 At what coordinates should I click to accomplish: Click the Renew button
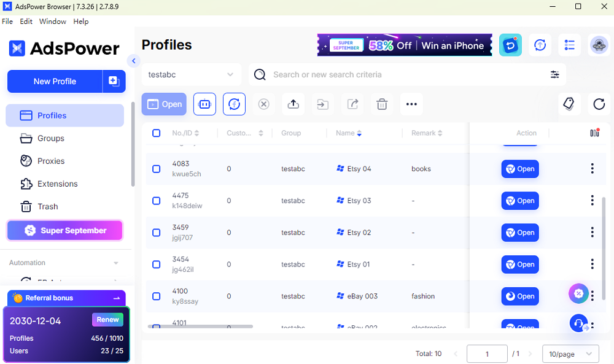coord(107,320)
